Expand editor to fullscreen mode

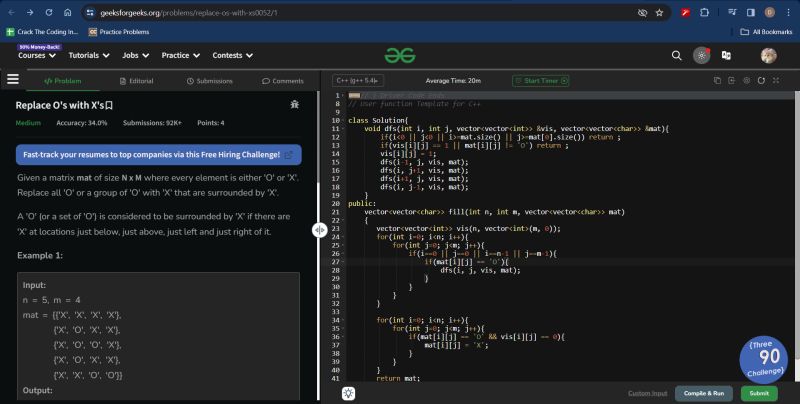(x=776, y=80)
